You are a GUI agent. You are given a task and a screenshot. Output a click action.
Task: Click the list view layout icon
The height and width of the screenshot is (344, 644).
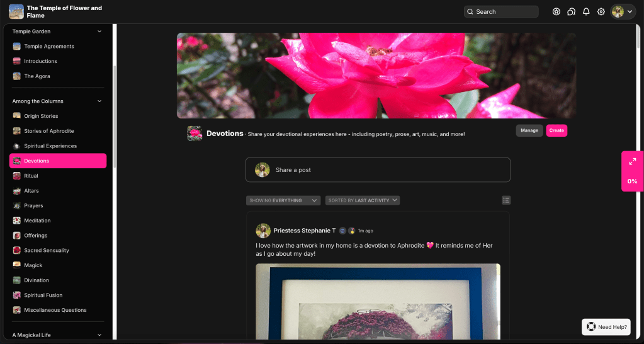506,200
